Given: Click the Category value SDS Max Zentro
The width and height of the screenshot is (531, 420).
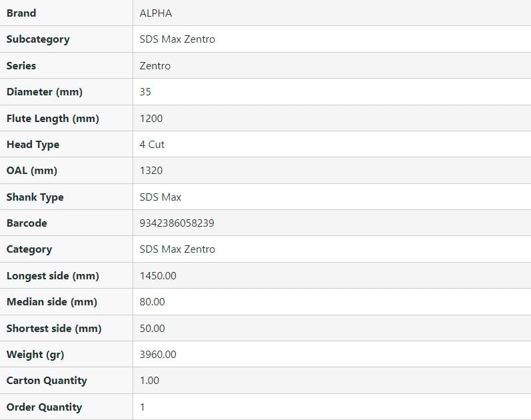Looking at the screenshot, I should point(177,249).
